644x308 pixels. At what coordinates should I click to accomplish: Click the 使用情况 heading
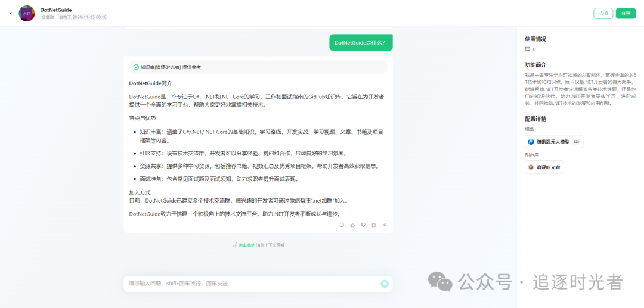pos(535,39)
